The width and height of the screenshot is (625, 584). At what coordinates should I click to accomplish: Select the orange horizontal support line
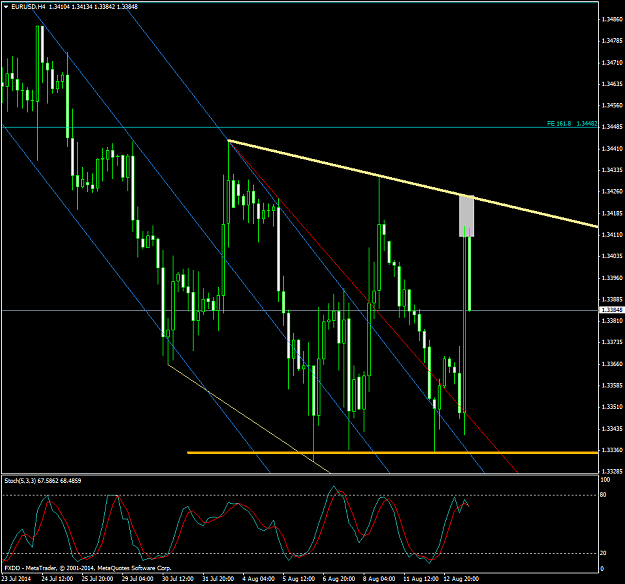point(393,452)
